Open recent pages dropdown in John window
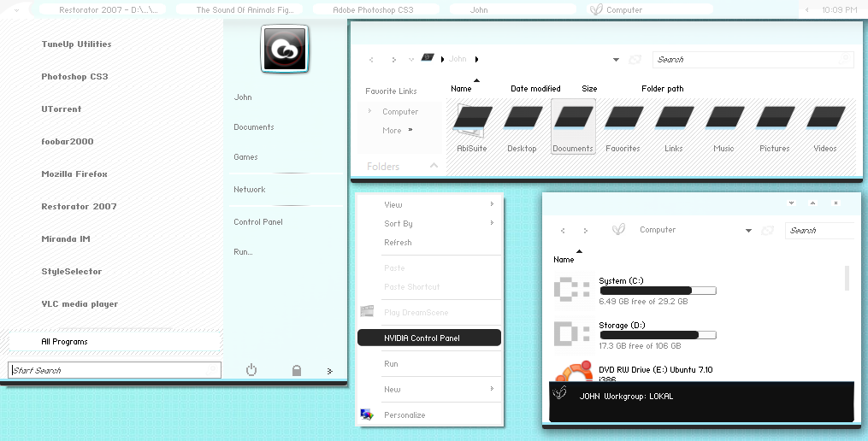The width and height of the screenshot is (868, 441). [411, 60]
